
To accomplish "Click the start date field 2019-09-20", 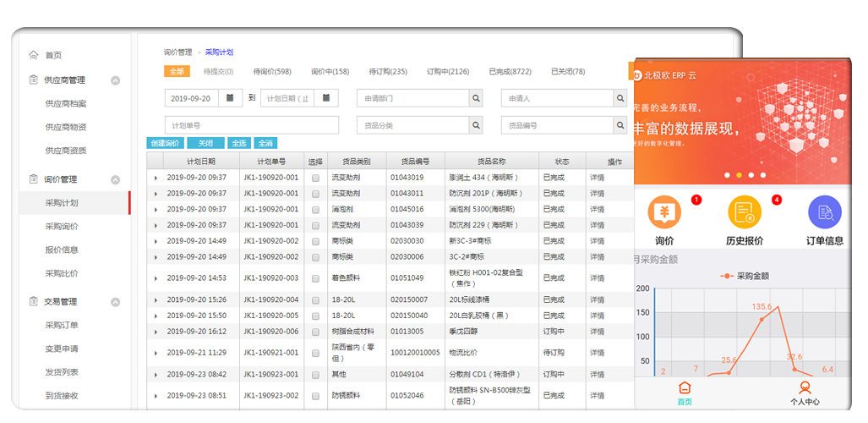I will (192, 98).
